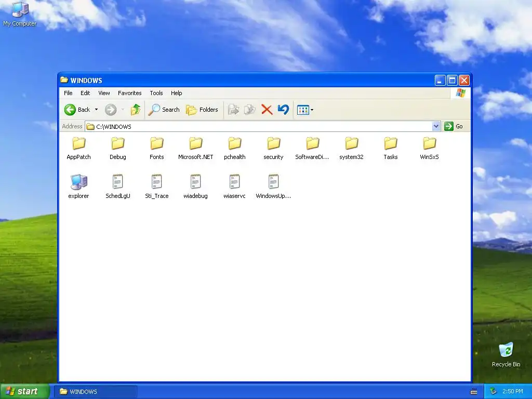Click the taskbar clock showing 2:50 PM
The width and height of the screenshot is (532, 399).
(x=513, y=392)
